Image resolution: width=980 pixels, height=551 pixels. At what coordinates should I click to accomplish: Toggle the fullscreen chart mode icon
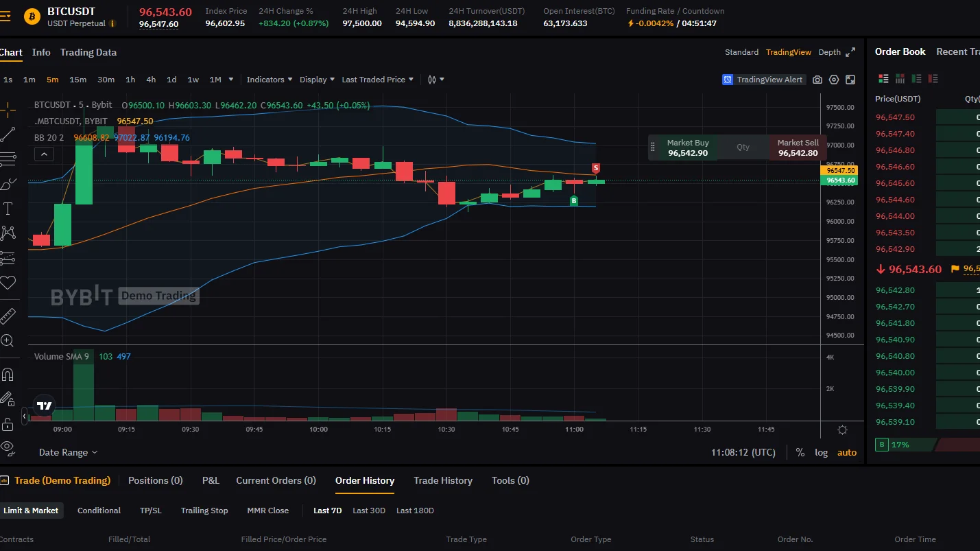click(850, 80)
